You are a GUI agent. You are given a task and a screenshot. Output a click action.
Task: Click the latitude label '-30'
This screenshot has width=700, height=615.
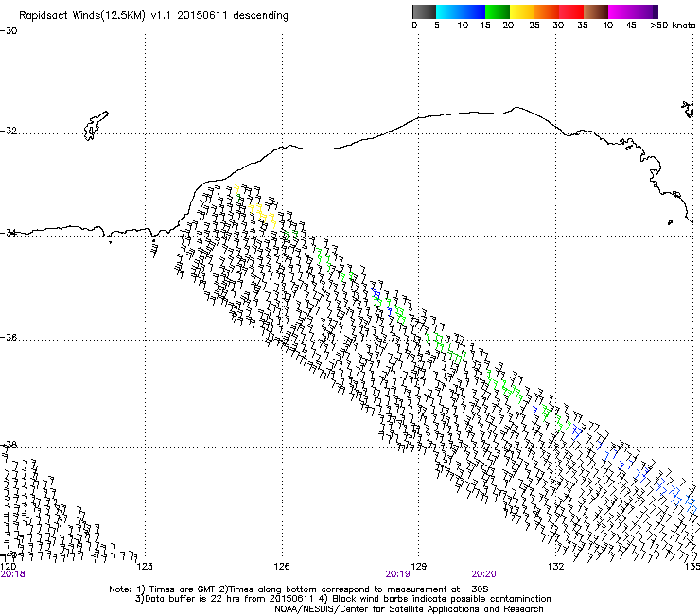9,31
